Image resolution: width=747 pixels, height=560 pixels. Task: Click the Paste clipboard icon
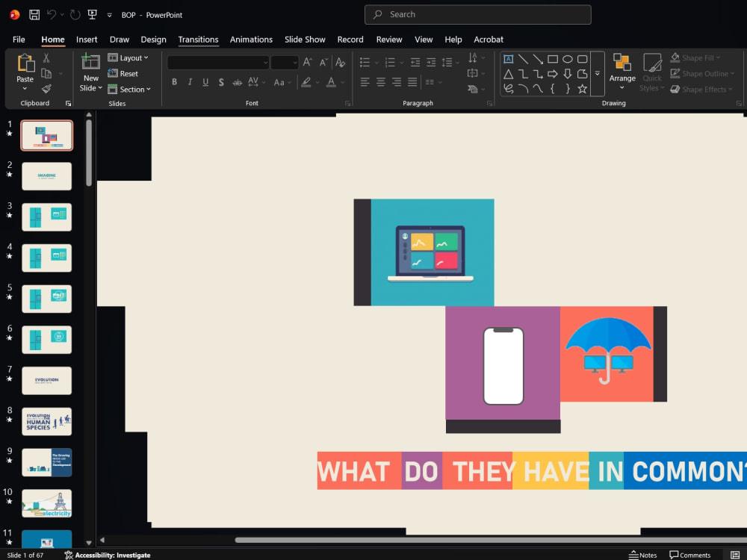[x=25, y=63]
